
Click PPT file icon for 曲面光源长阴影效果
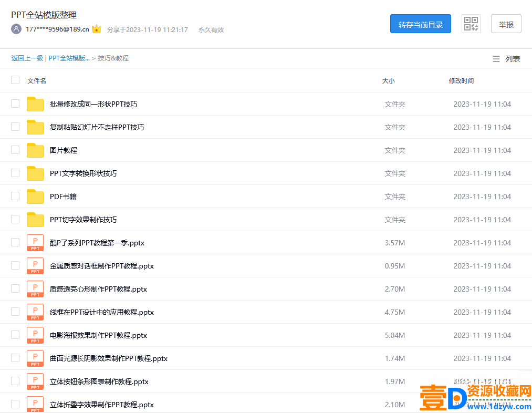(x=35, y=358)
